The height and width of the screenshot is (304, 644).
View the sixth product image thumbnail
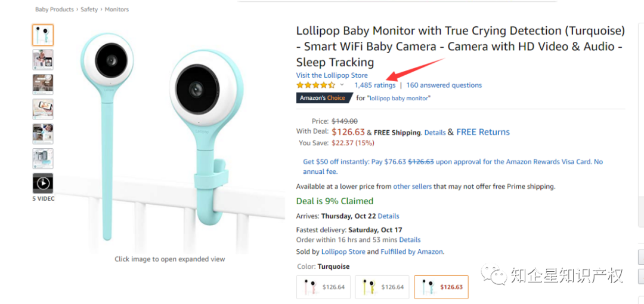pos(42,158)
